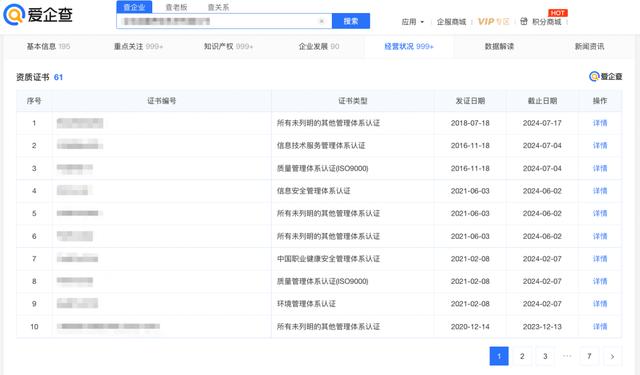
Task: Click 信息安全管理体系认证 in row 4
Action: [313, 191]
